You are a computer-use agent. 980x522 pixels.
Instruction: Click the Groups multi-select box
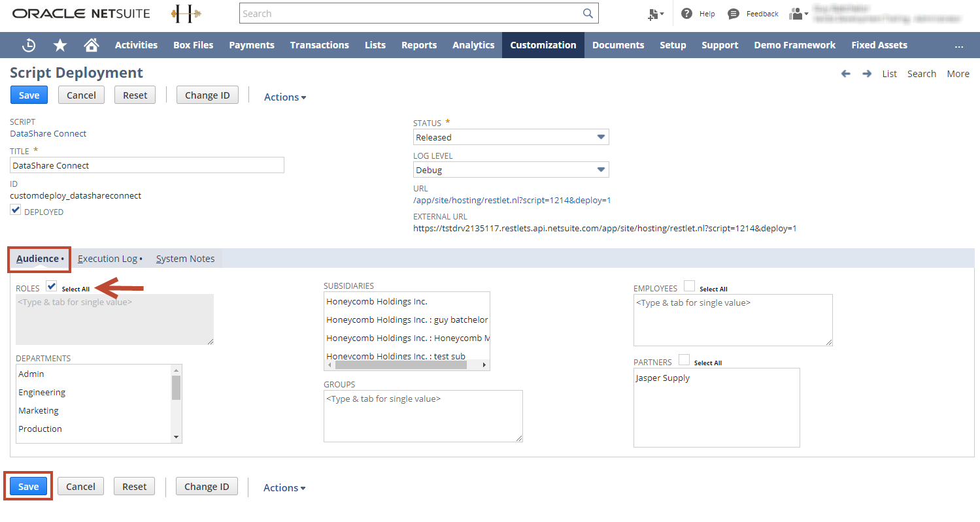tap(423, 416)
